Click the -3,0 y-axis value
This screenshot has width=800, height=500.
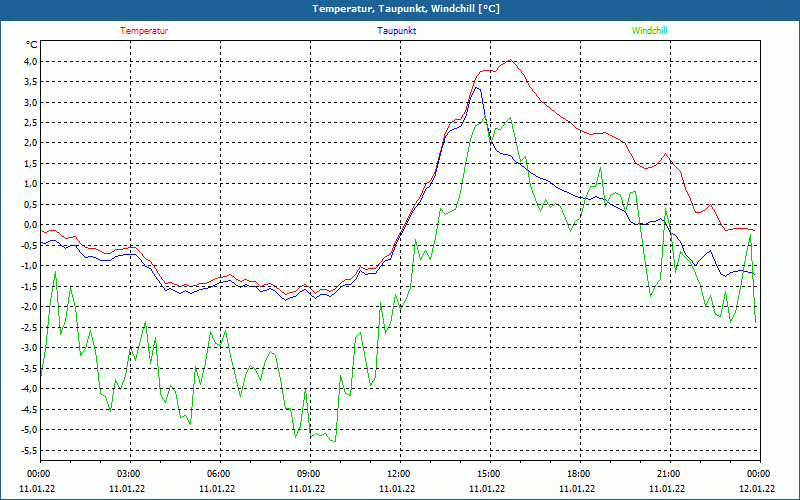point(29,347)
